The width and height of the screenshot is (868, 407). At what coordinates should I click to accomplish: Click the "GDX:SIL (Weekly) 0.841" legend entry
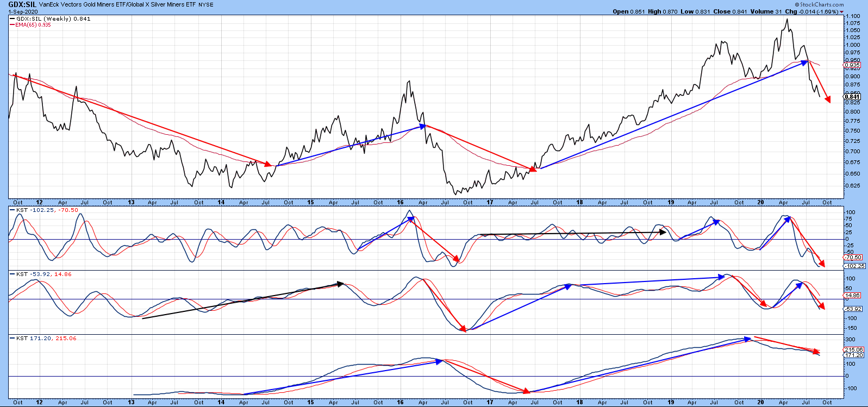click(53, 19)
